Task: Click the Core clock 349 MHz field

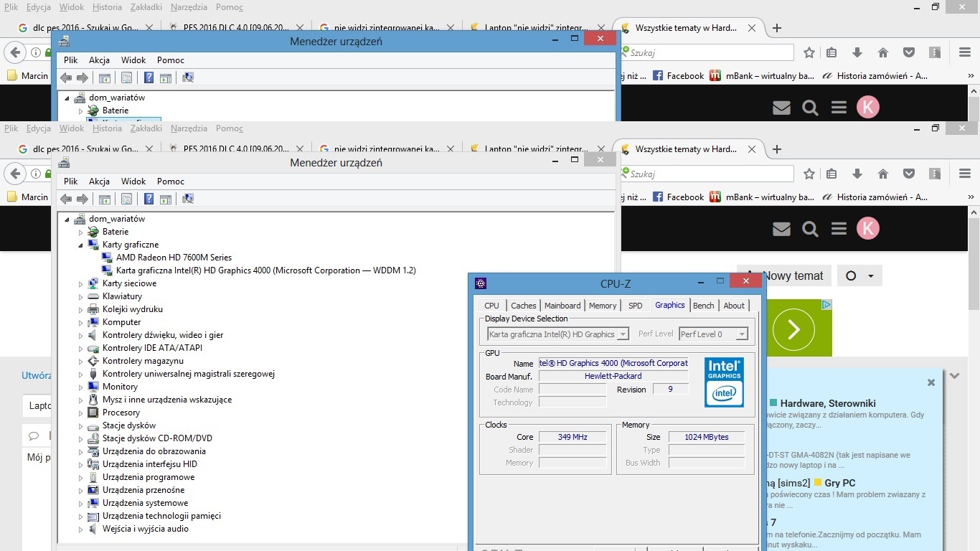Action: (x=573, y=437)
